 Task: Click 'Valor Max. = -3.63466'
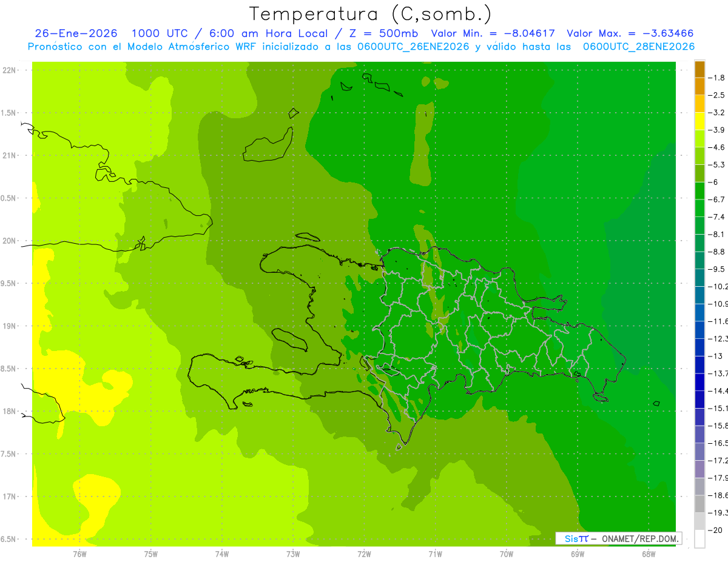point(630,33)
